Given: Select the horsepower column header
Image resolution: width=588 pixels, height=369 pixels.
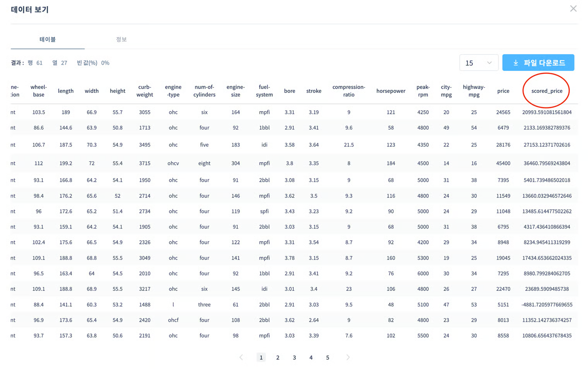Looking at the screenshot, I should tap(391, 91).
